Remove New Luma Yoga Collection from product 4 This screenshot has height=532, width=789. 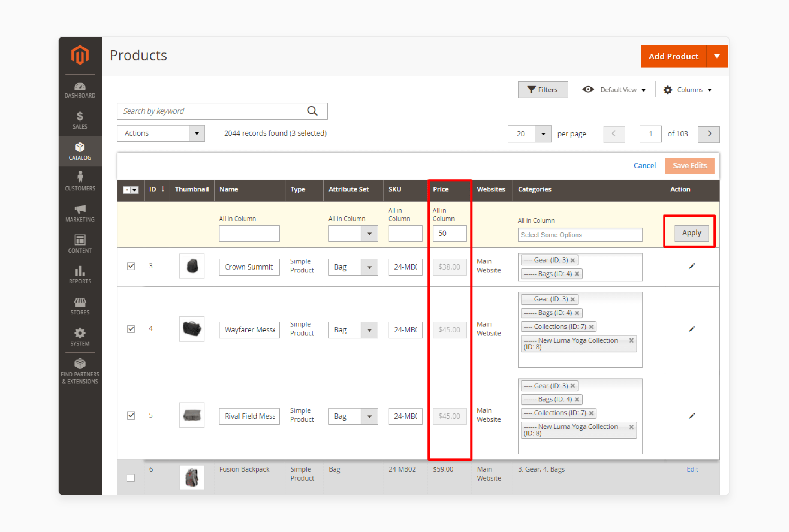coord(631,340)
